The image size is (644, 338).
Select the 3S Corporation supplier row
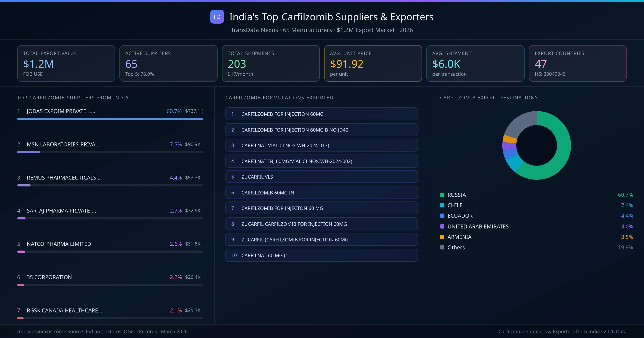[x=49, y=277]
